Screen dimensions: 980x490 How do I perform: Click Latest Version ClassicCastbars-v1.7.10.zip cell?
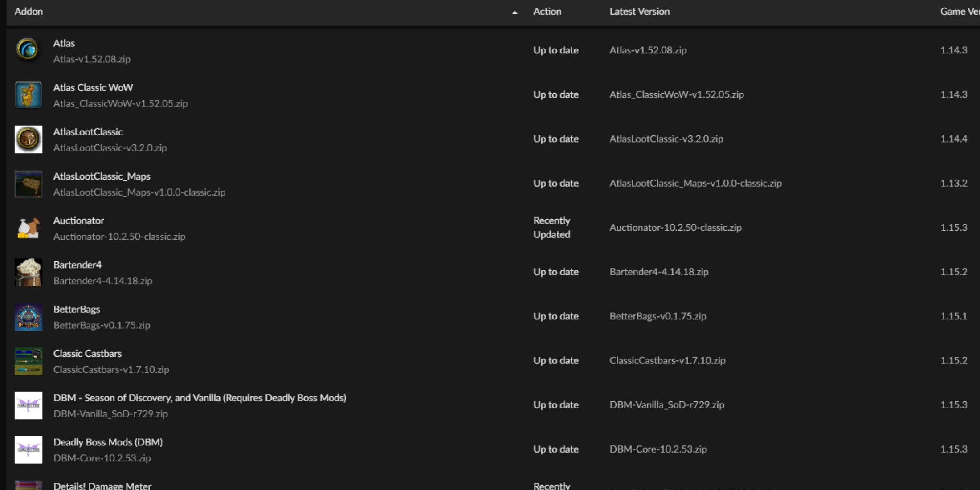click(x=667, y=360)
